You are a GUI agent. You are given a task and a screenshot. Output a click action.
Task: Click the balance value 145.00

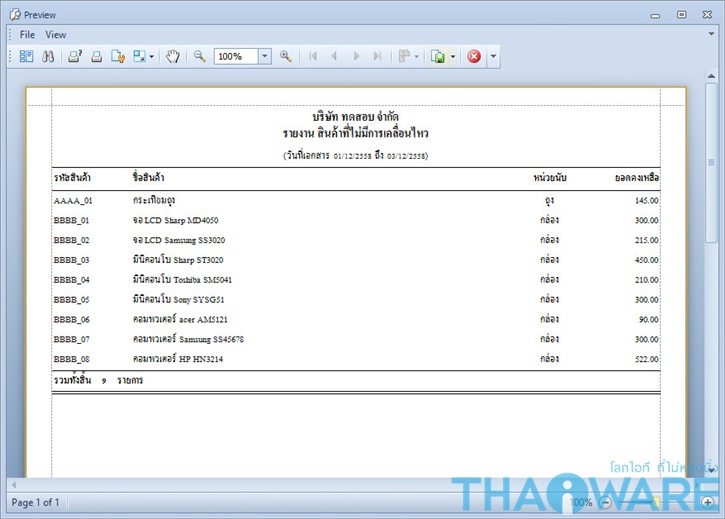pyautogui.click(x=646, y=201)
